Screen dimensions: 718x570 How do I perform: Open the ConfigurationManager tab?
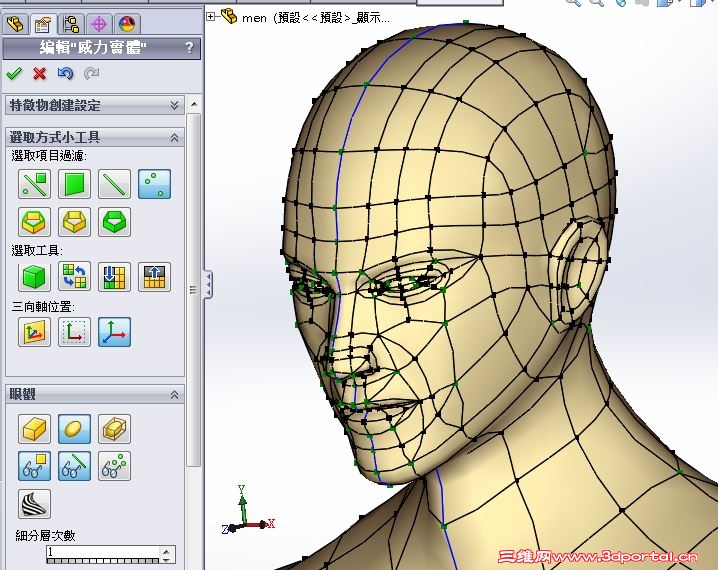point(71,24)
